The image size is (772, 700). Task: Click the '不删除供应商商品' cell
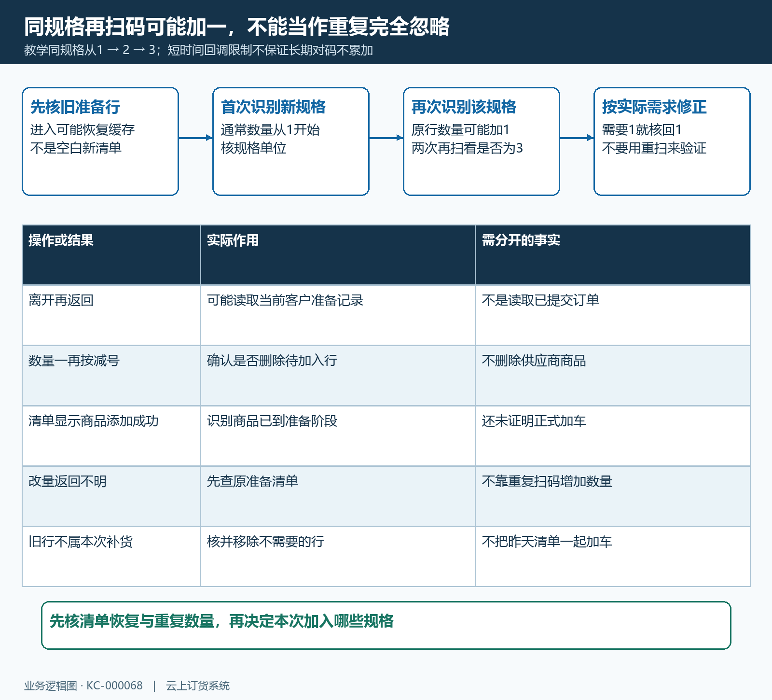(613, 376)
